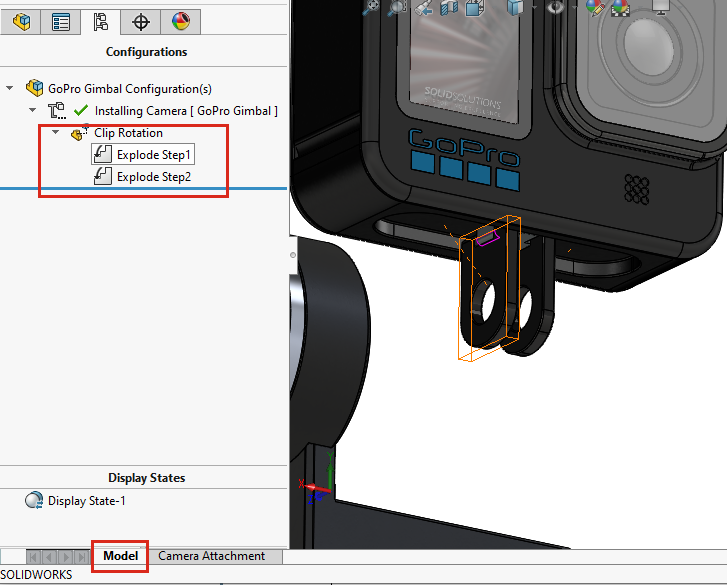
Task: Open the DisplayManager color sphere tab
Action: (180, 21)
